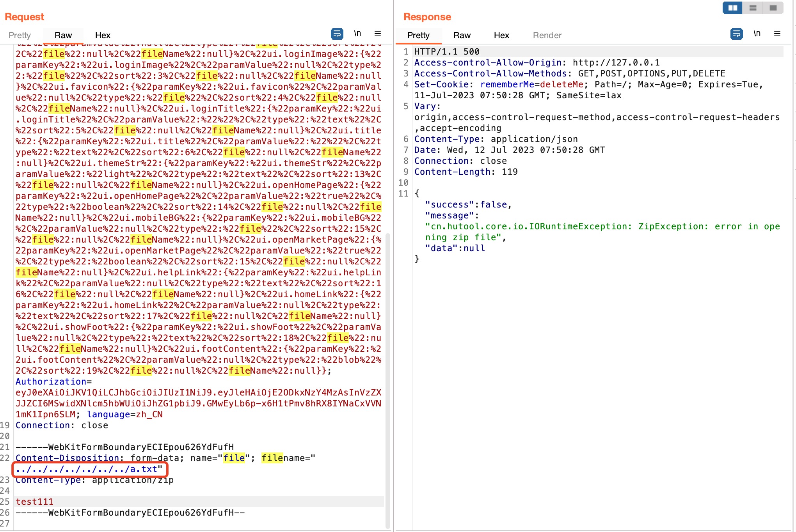Viewport: 796px width, 532px height.
Task: Show non-printable characters in the Response
Action: coord(757,34)
